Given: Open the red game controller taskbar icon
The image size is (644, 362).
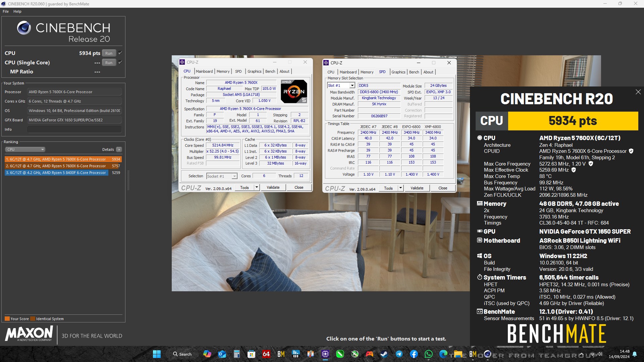Looking at the screenshot, I should (369, 354).
